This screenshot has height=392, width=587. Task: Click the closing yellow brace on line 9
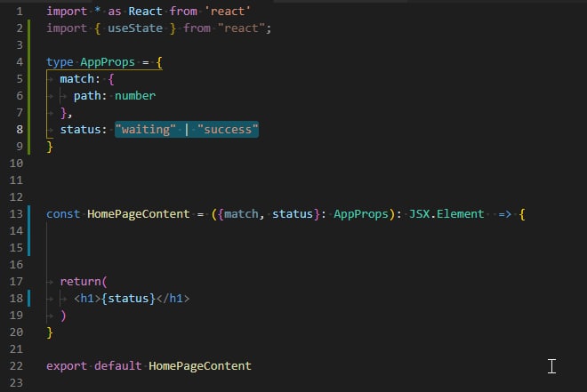50,147
